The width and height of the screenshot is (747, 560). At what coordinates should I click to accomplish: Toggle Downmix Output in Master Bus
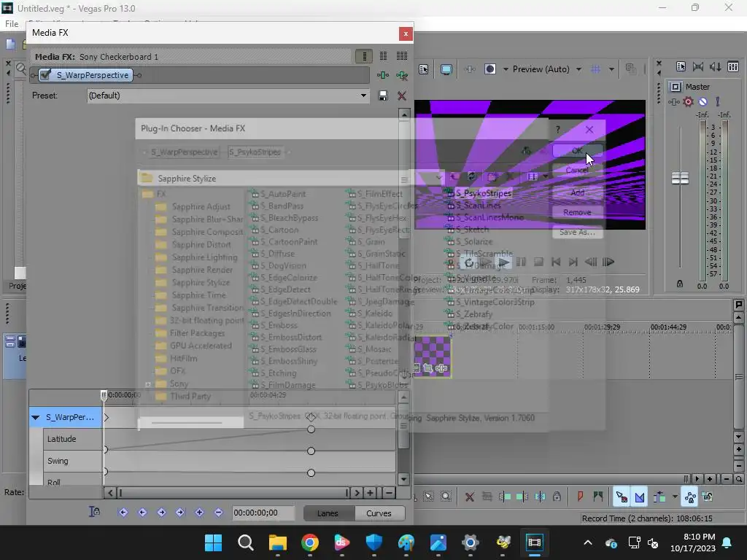coord(698,66)
